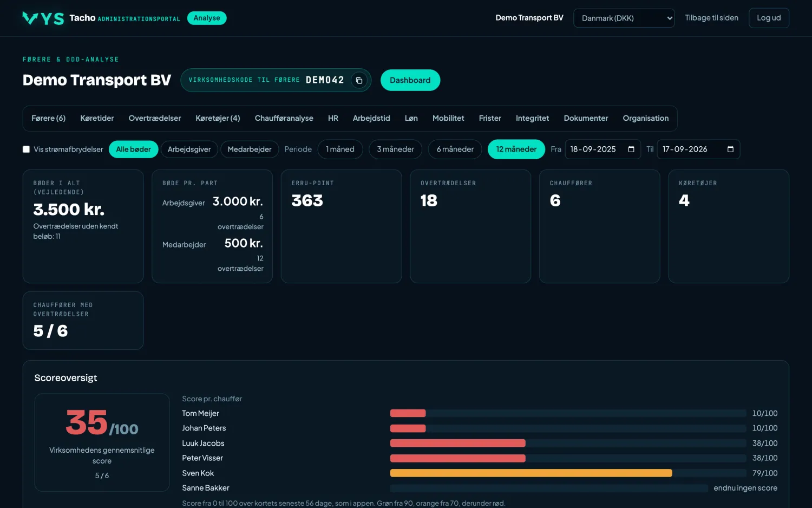
Task: Click the 'endnu ingen score' label
Action: pos(745,488)
